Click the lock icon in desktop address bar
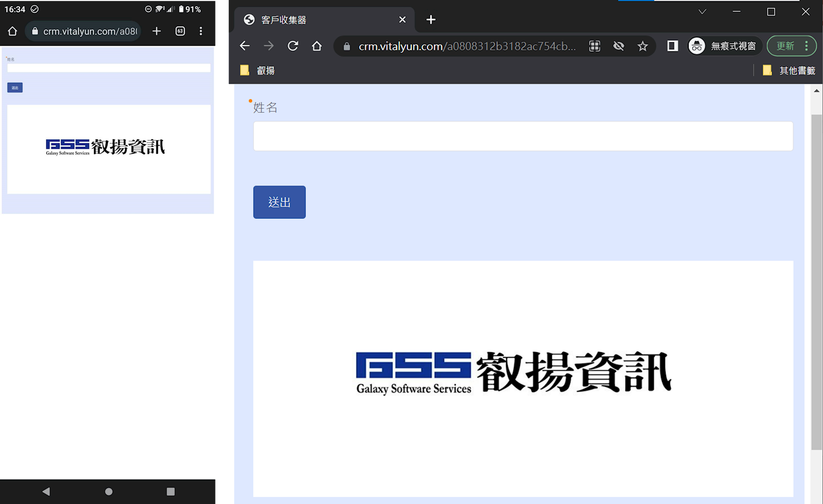 coord(347,46)
